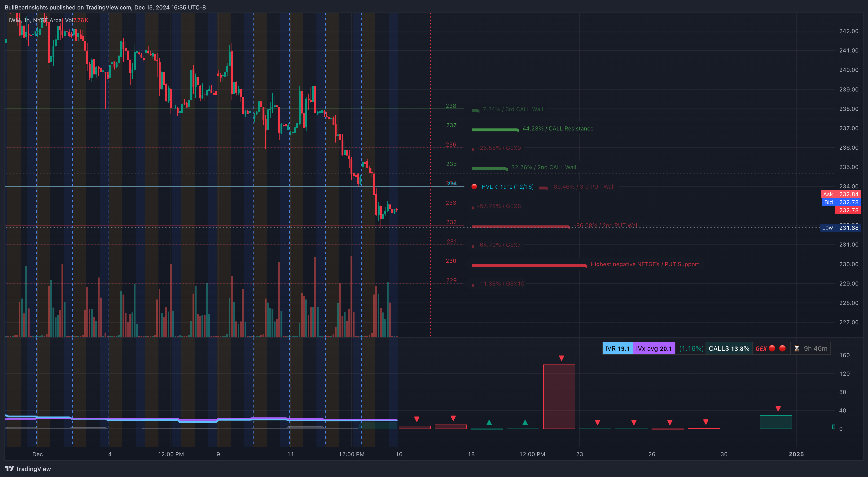This screenshot has width=868, height=477.
Task: Click the Dec time axis label
Action: pos(37,454)
